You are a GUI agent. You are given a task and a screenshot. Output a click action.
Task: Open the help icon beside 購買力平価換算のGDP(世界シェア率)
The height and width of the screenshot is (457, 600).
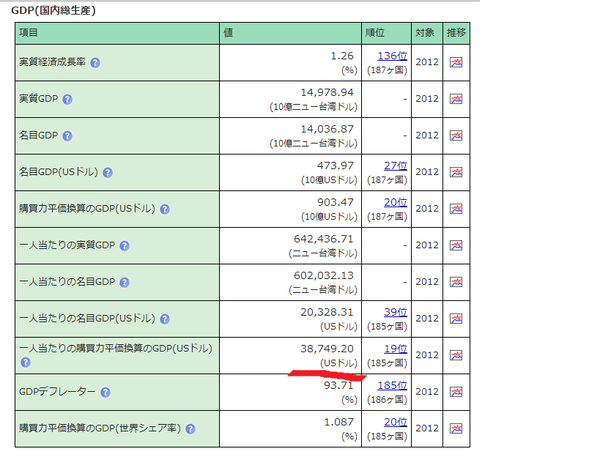tap(191, 429)
